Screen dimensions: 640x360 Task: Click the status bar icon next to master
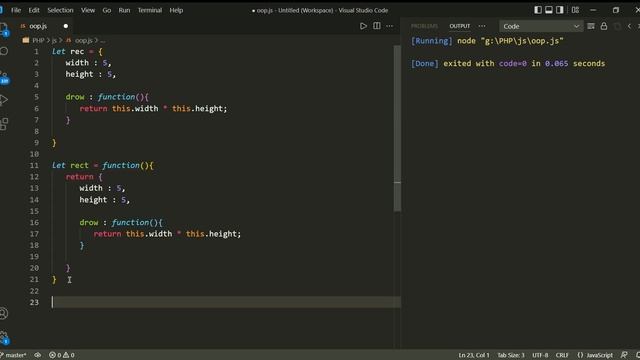[38, 355]
